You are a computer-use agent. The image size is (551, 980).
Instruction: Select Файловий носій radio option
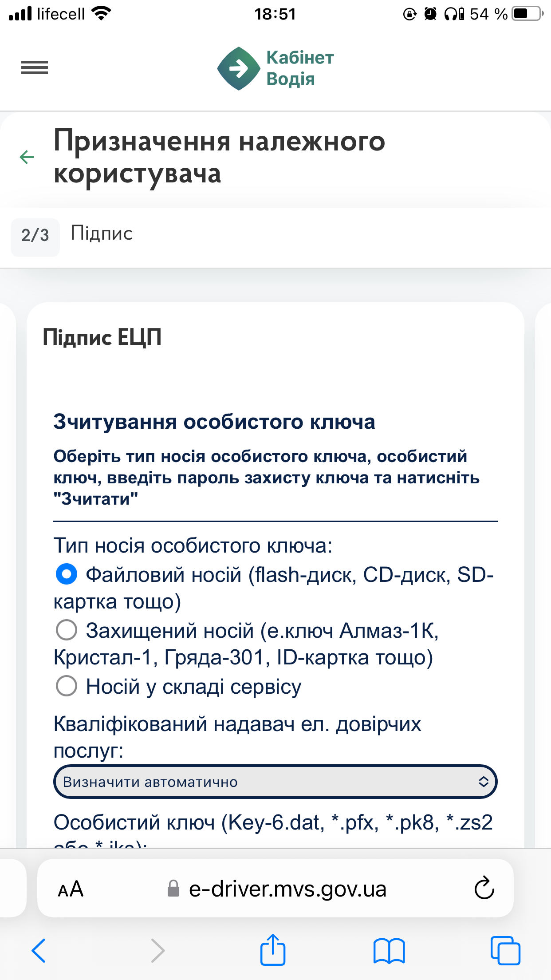click(x=67, y=574)
